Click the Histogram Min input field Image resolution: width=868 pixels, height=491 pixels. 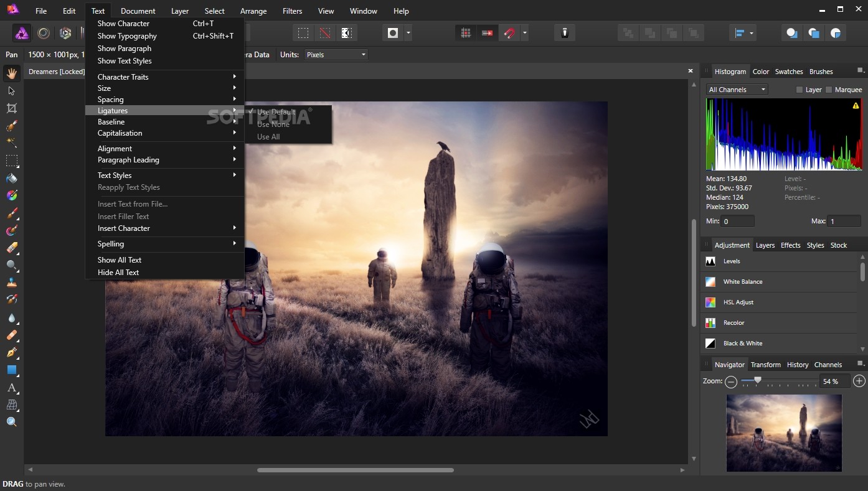pyautogui.click(x=738, y=222)
